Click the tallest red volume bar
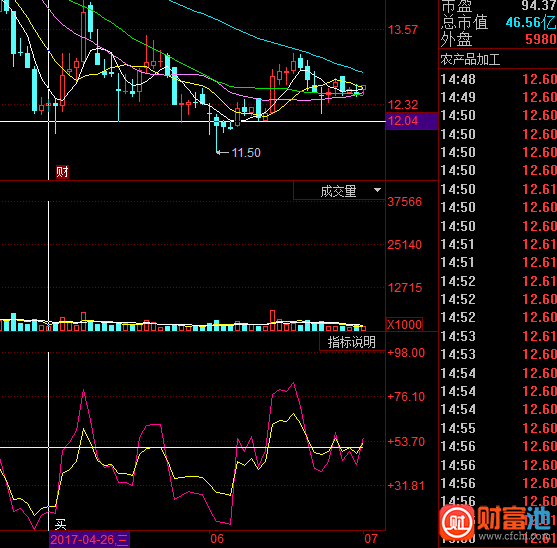 coord(272,321)
